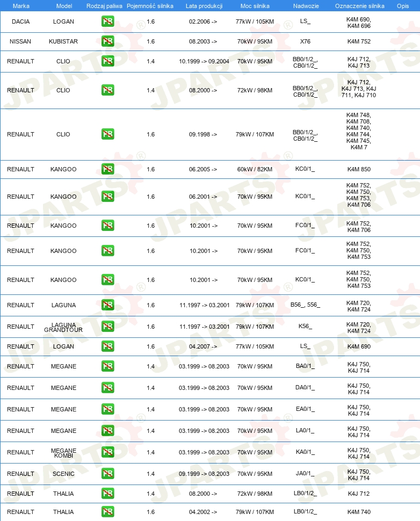
Task: Select the Marka column header
Action: tap(21, 6)
